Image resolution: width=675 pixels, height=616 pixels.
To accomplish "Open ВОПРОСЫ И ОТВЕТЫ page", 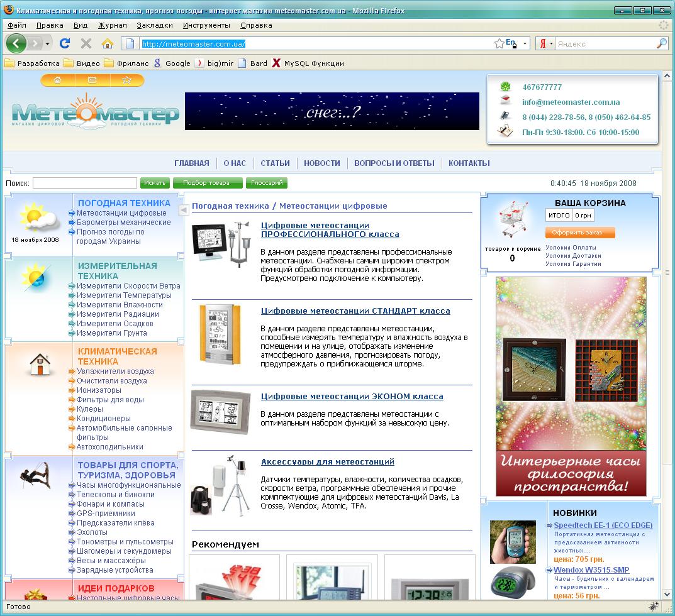I will pos(394,163).
